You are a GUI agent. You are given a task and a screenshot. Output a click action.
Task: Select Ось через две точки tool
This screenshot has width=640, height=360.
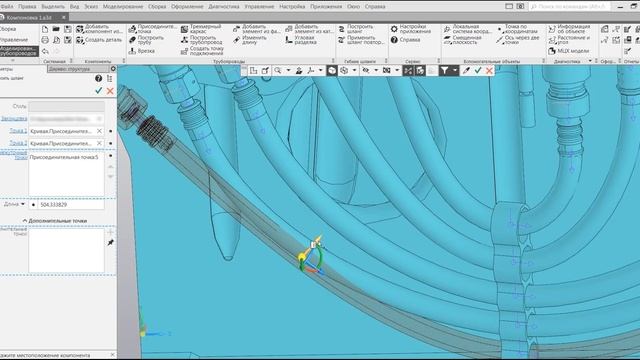click(x=518, y=40)
